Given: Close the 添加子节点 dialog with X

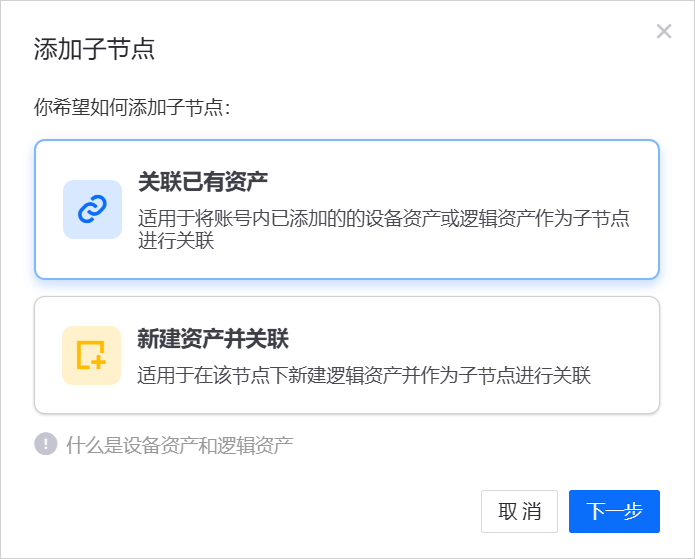Looking at the screenshot, I should pyautogui.click(x=664, y=31).
